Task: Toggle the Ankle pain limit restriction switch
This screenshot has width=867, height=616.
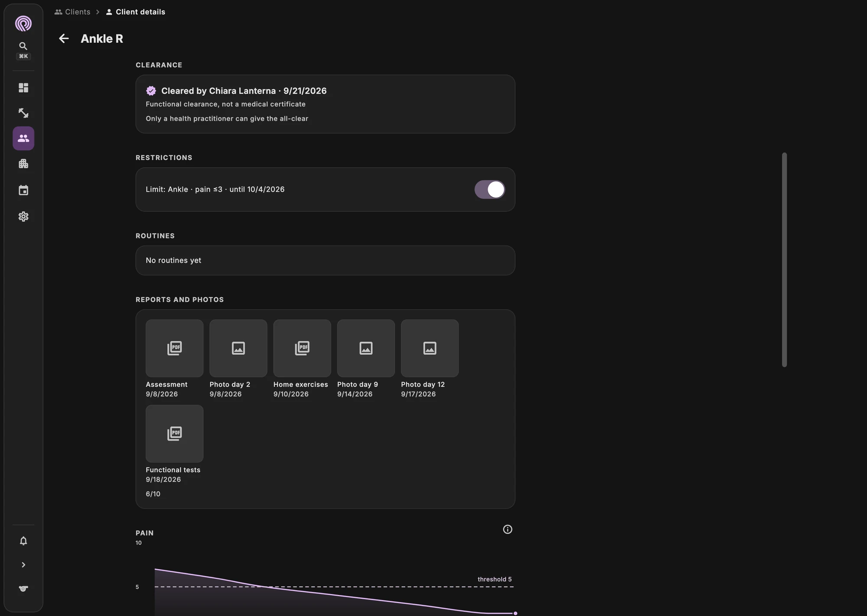Action: pyautogui.click(x=489, y=189)
